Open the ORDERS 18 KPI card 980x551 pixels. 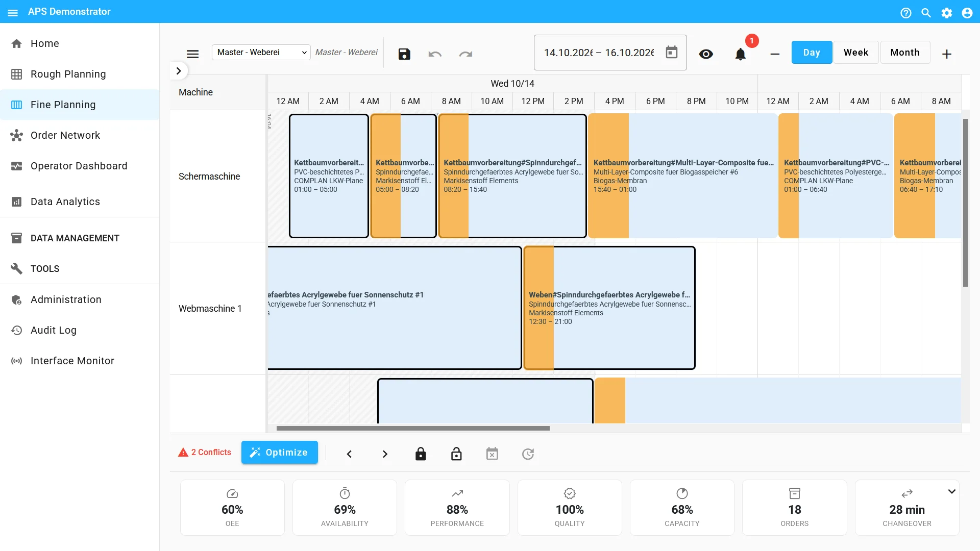pos(795,508)
